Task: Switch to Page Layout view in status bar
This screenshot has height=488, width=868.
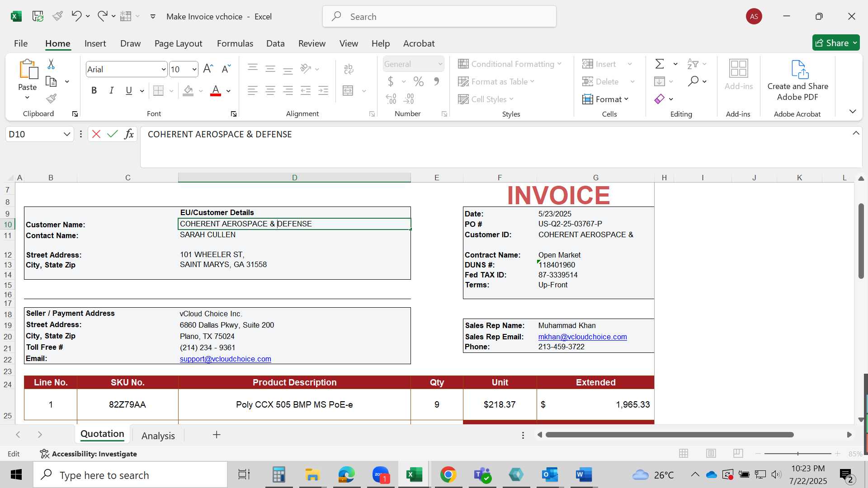Action: click(x=711, y=453)
